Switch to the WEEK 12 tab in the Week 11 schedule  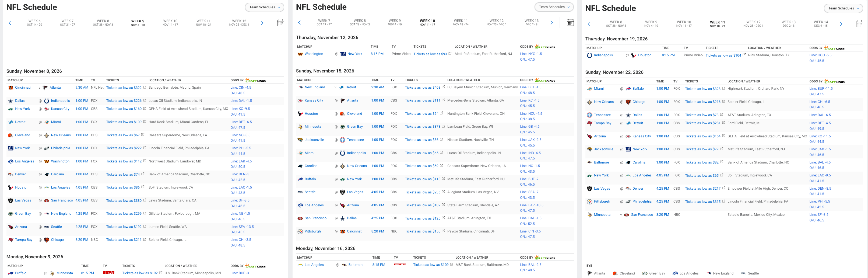[753, 24]
